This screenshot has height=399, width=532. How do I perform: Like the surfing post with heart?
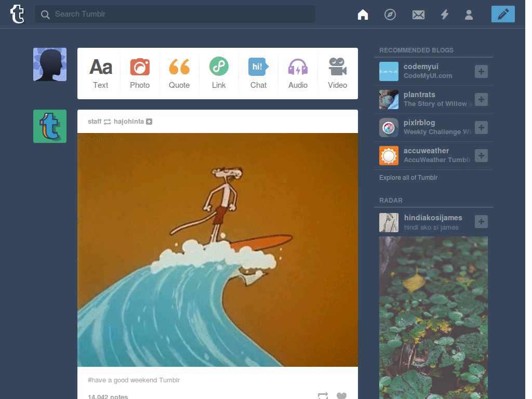(341, 395)
